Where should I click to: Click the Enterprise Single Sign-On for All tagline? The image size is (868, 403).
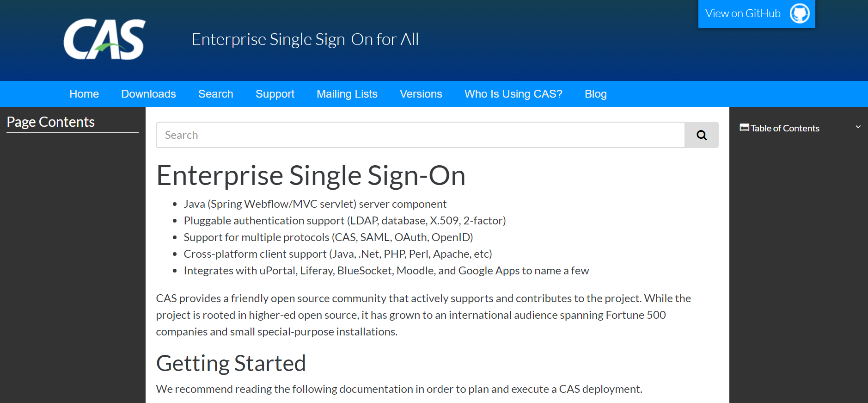click(305, 39)
